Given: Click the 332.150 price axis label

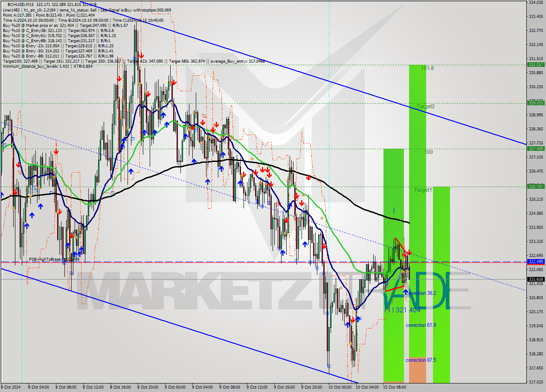Looking at the screenshot, I should click(536, 44).
